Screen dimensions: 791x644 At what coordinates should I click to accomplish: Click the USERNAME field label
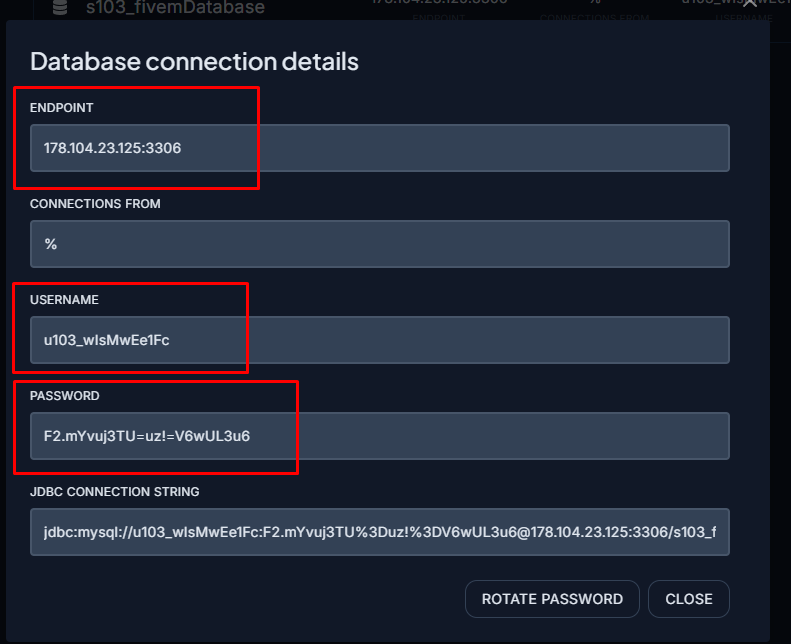click(x=64, y=300)
